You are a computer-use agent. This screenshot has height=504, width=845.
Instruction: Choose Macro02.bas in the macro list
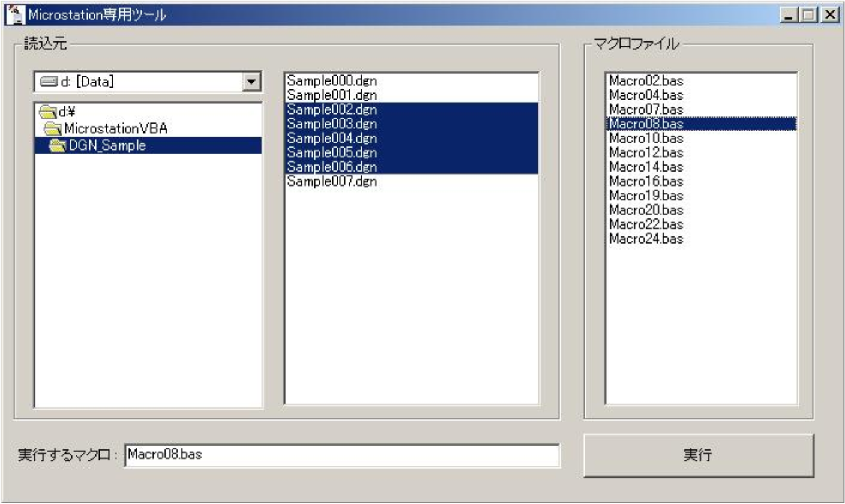pos(701,80)
